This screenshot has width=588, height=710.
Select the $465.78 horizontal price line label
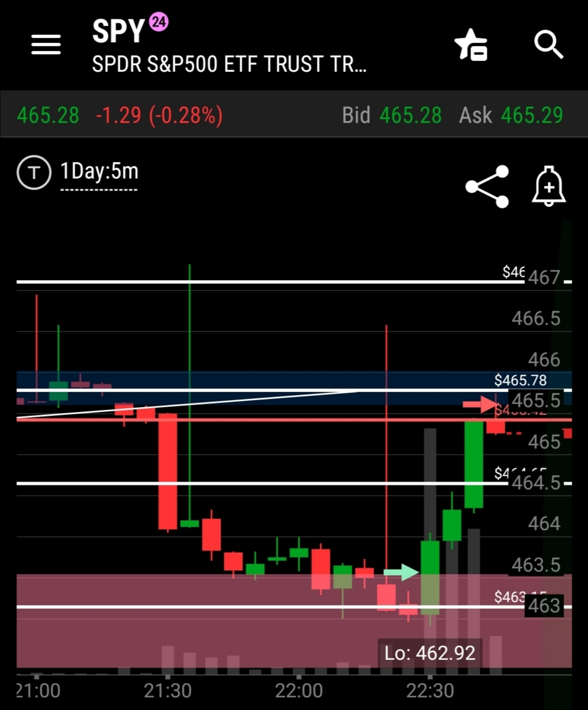[520, 380]
